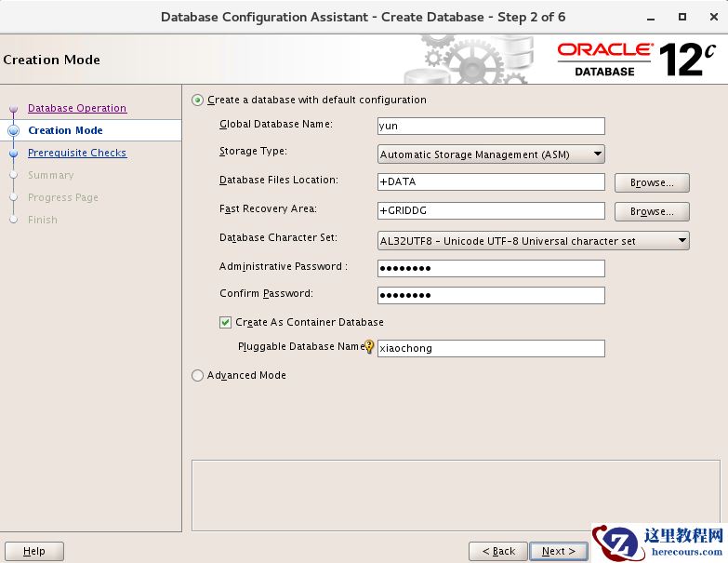Browse for Database Files Location

click(x=652, y=182)
